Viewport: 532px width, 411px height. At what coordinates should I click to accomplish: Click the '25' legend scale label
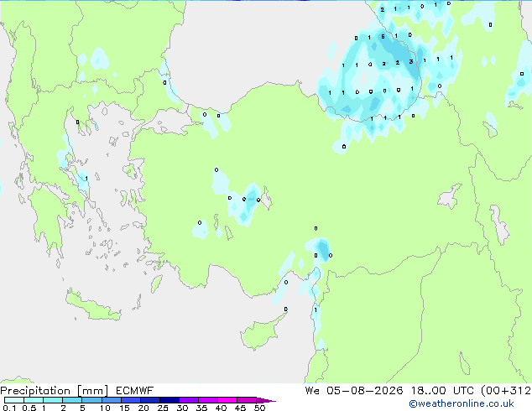click(163, 408)
